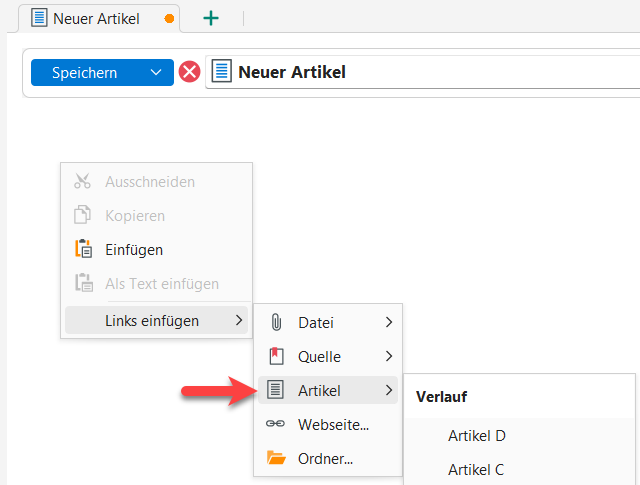Click the chain link Webseite icon
640x485 pixels.
pyautogui.click(x=277, y=424)
